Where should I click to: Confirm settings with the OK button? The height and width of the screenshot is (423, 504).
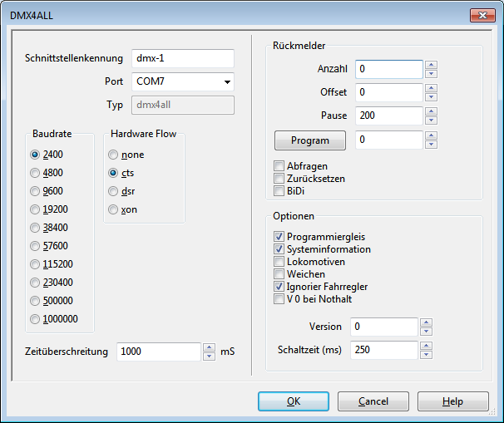coord(294,401)
